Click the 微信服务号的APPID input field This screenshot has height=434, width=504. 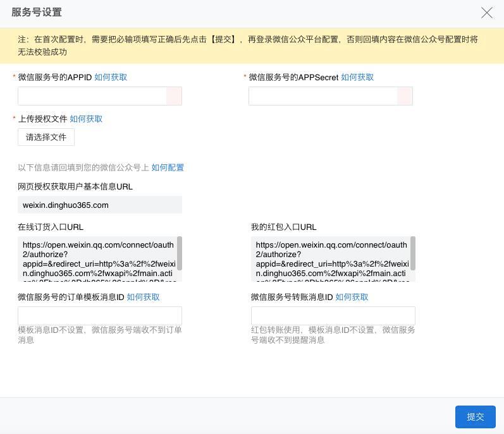click(92, 96)
